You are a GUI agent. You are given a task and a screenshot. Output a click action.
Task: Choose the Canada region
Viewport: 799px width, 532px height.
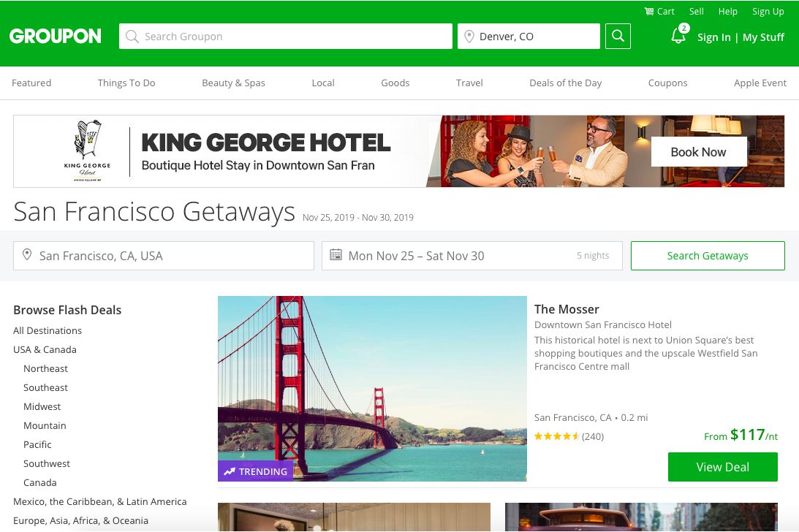pyautogui.click(x=39, y=482)
